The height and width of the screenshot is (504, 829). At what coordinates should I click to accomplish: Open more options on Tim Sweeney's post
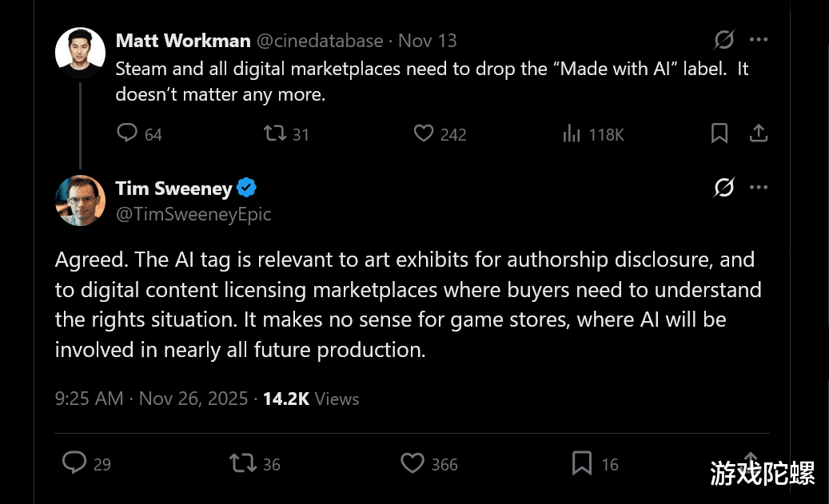(x=759, y=188)
